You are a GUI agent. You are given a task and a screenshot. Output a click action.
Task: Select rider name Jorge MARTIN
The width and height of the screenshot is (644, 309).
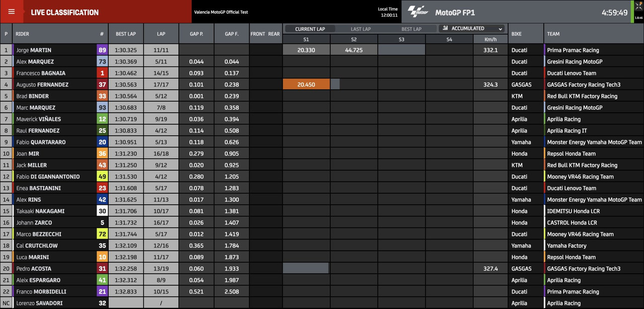coord(34,50)
